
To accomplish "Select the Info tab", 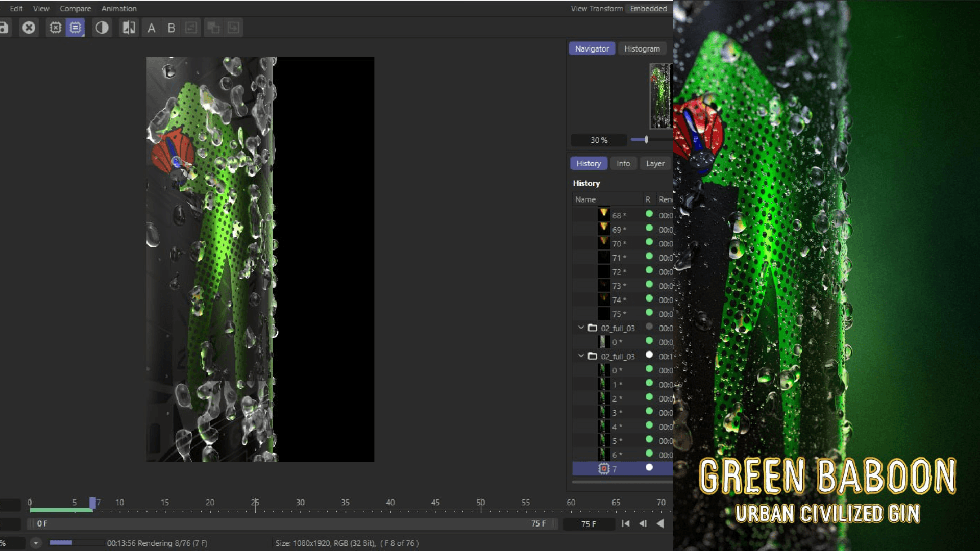I will (x=623, y=163).
